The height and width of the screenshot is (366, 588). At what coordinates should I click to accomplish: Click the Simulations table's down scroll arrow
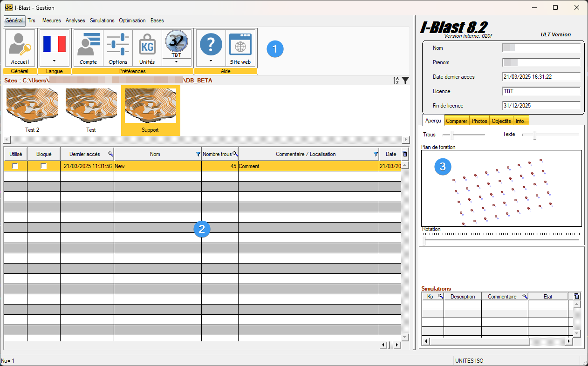pyautogui.click(x=577, y=333)
